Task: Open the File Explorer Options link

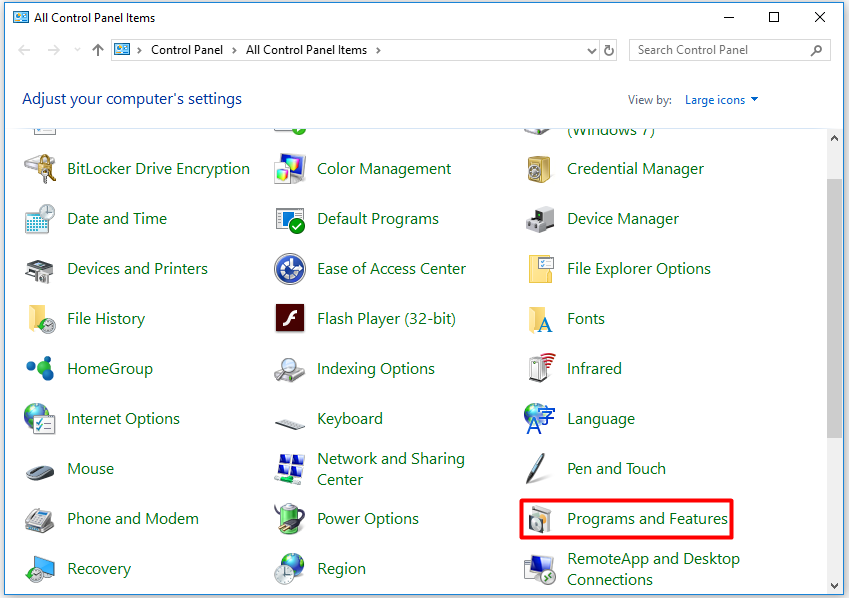Action: (639, 269)
